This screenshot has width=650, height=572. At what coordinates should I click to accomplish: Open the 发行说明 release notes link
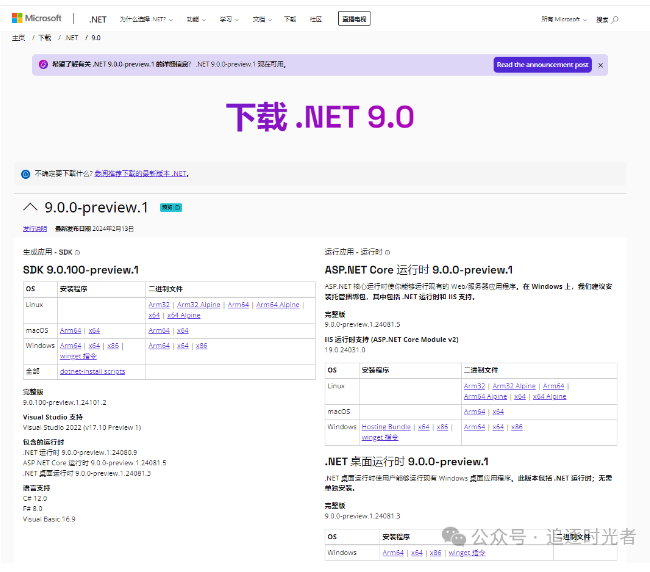click(35, 229)
